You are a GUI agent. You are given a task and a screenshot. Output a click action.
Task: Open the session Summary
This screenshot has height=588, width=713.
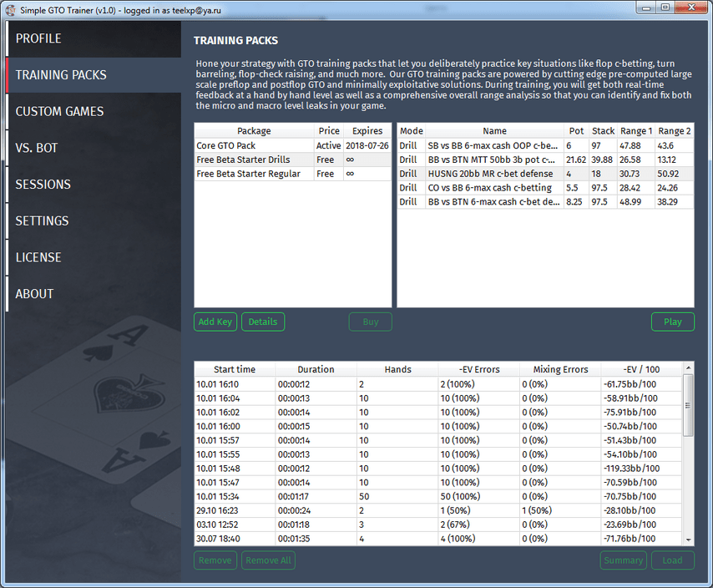[623, 560]
